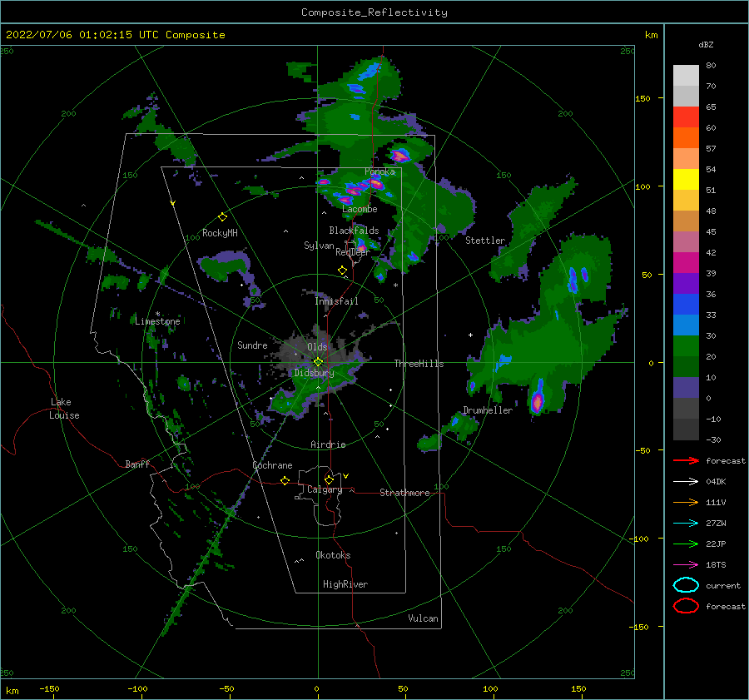749x700 pixels.
Task: Click the red forecast arrow in the legend
Action: [686, 460]
